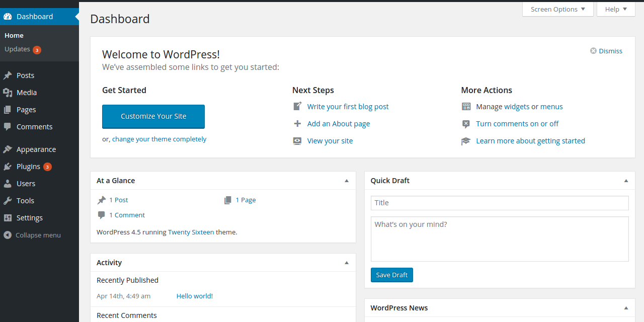Click the Comments speech bubble icon
644x322 pixels.
coord(8,126)
